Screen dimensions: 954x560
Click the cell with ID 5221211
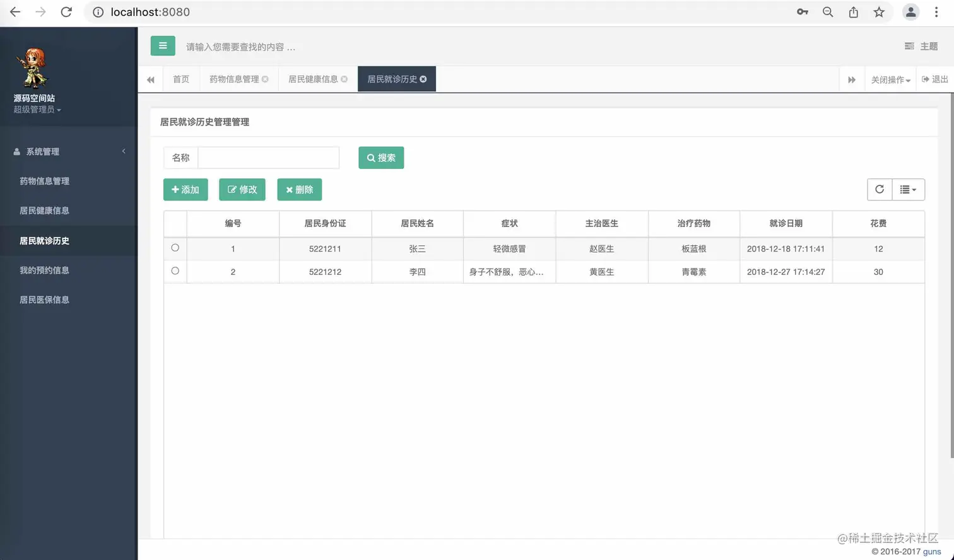(325, 248)
